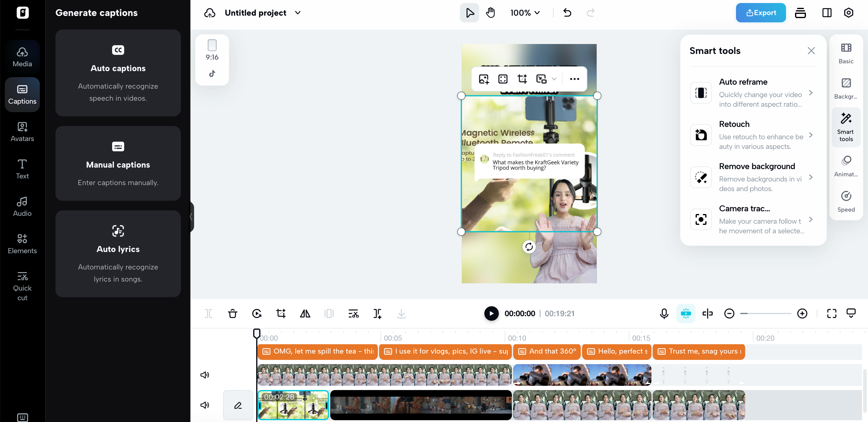Click the crop tool in timeline toolbar

coord(281,313)
